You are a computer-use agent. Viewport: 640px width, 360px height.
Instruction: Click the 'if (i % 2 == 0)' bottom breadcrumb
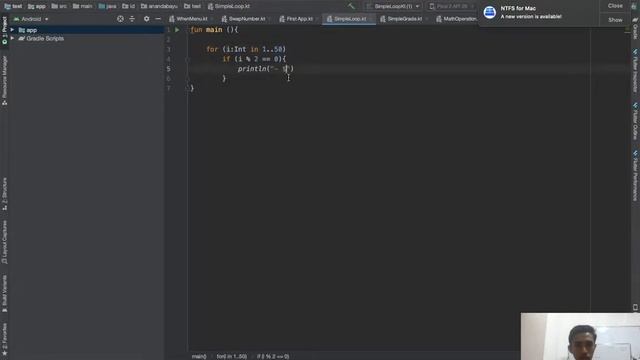click(273, 356)
